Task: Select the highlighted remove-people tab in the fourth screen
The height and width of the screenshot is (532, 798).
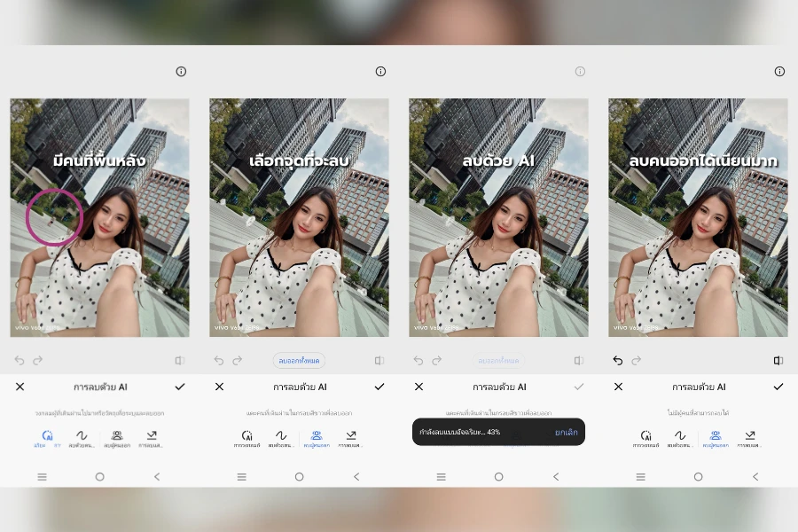Action: tap(716, 436)
